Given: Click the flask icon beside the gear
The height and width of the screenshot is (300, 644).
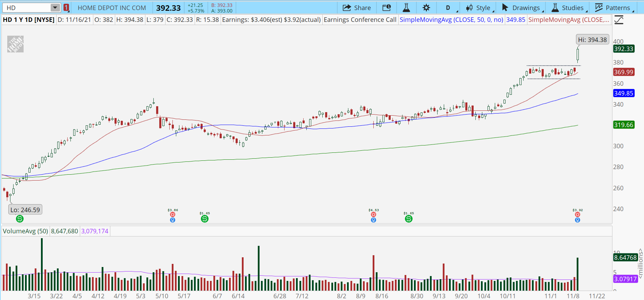Looking at the screenshot, I should (406, 8).
